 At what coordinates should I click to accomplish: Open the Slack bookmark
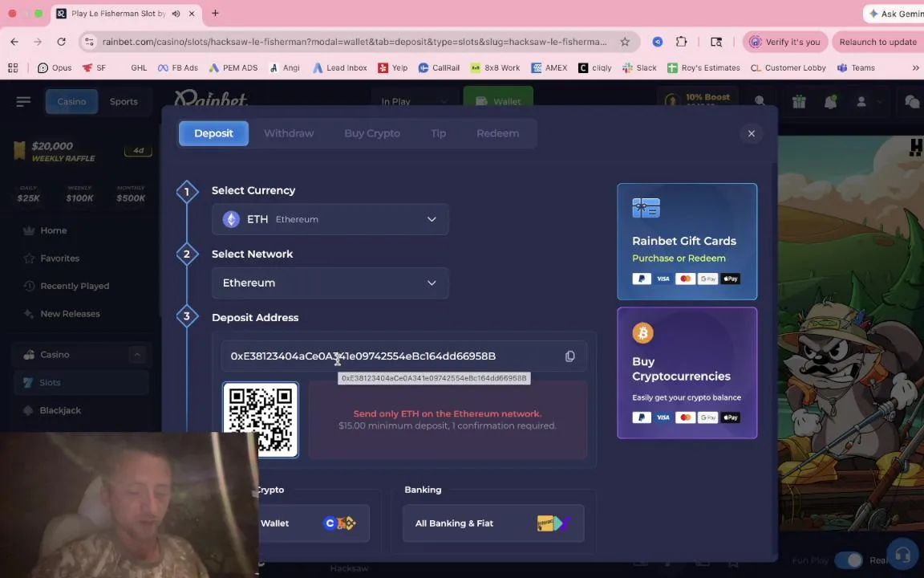click(x=639, y=67)
